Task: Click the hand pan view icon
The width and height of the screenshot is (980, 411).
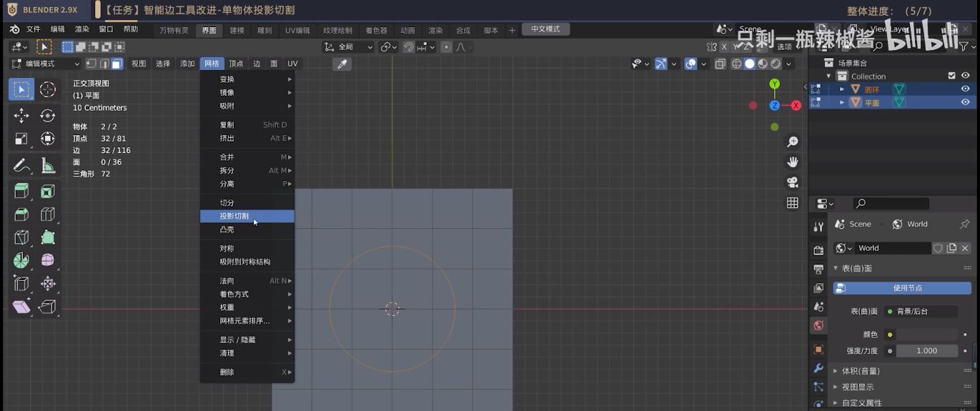Action: tap(792, 162)
